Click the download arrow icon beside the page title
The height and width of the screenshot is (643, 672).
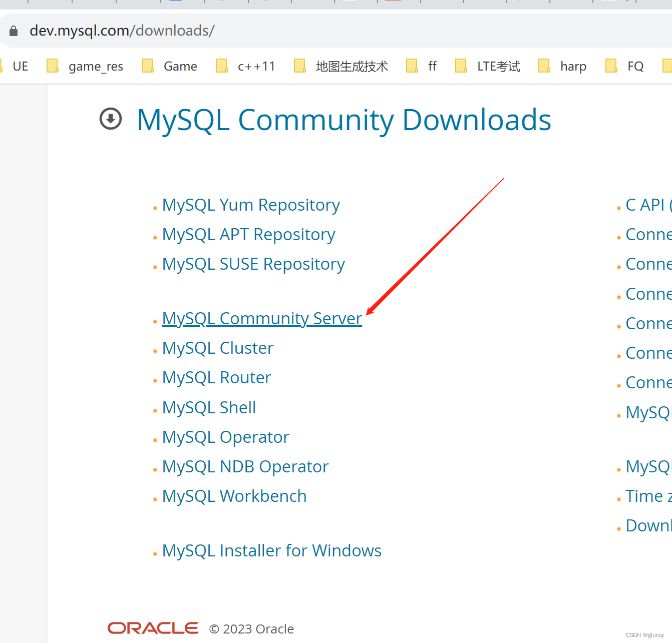pos(110,119)
